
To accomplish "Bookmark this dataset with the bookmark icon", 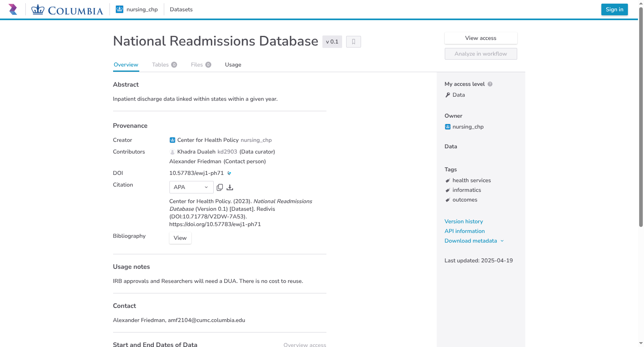I will (x=353, y=42).
